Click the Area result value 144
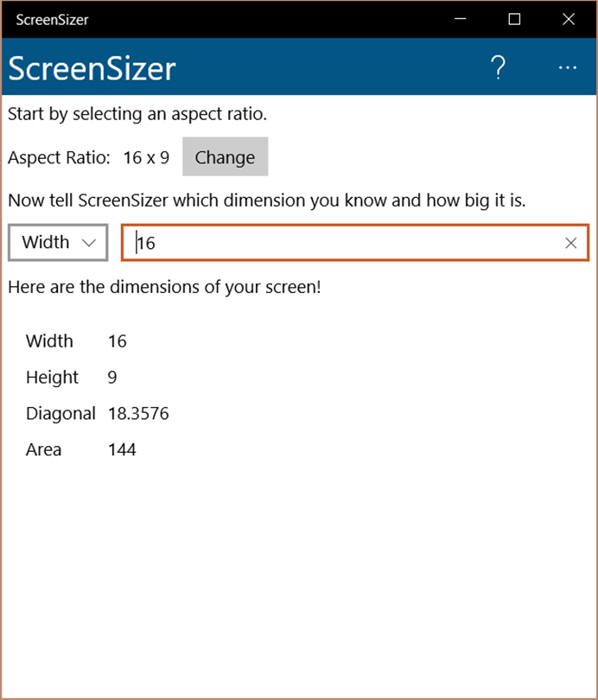The image size is (598, 700). tap(122, 450)
